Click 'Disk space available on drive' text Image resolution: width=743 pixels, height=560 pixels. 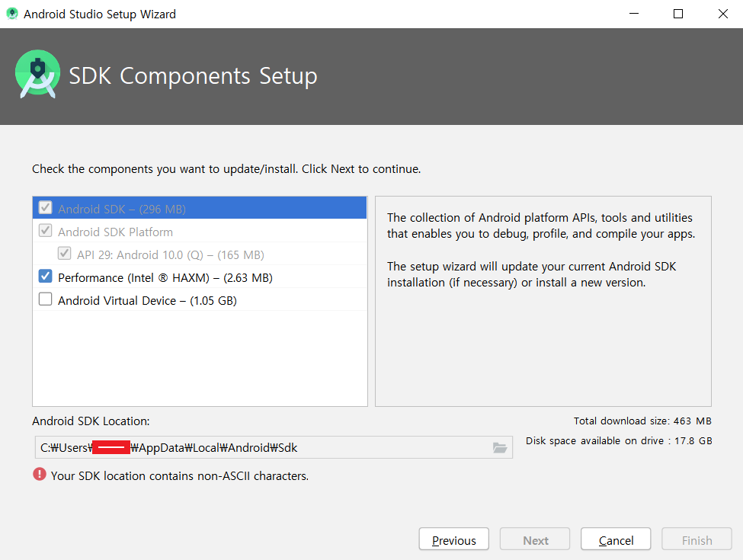619,440
